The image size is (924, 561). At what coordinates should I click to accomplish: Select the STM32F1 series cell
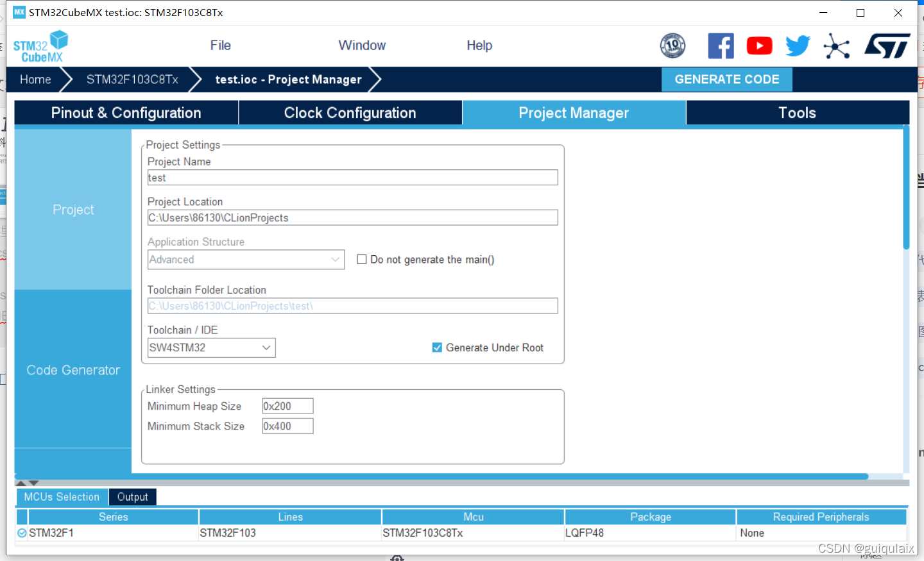(x=114, y=533)
